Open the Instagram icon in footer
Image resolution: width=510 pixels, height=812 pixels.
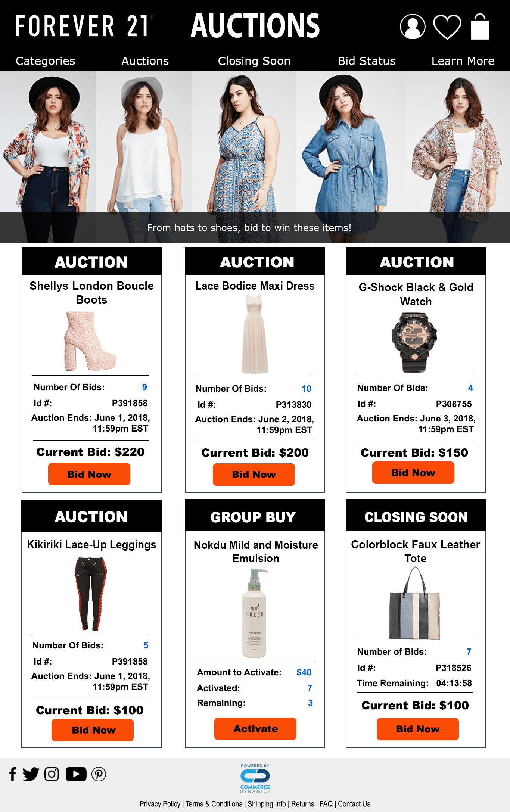[52, 774]
